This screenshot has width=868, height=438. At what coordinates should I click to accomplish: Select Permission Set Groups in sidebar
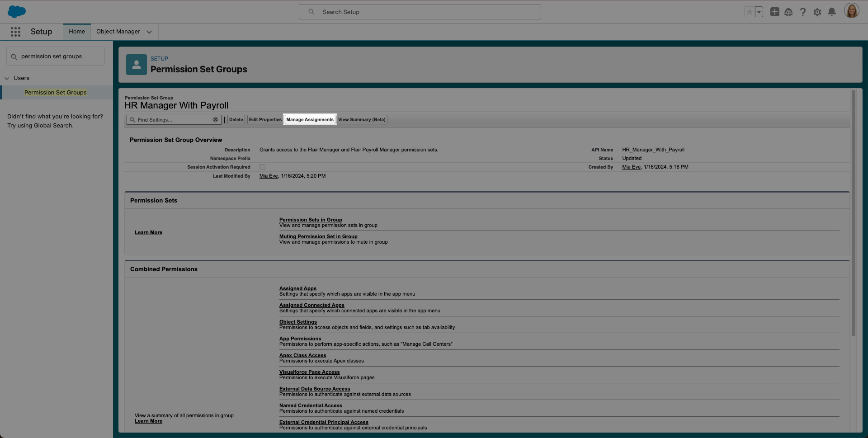point(55,93)
